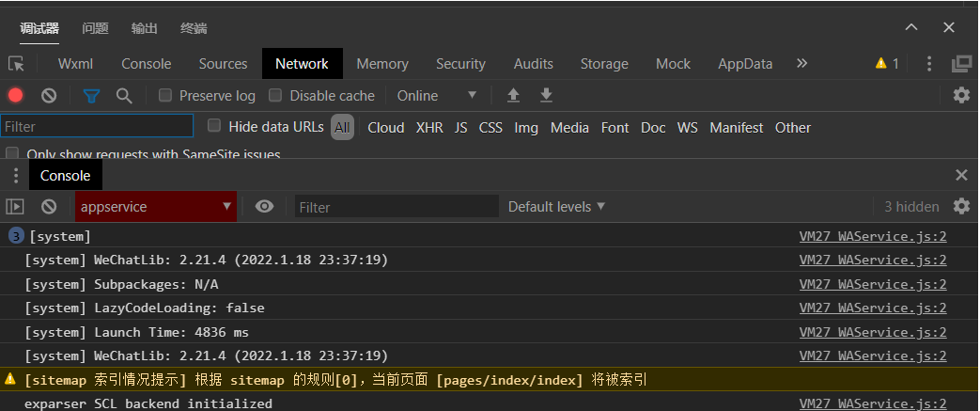Filter requests by Img
This screenshot has height=411, width=980.
tap(526, 128)
